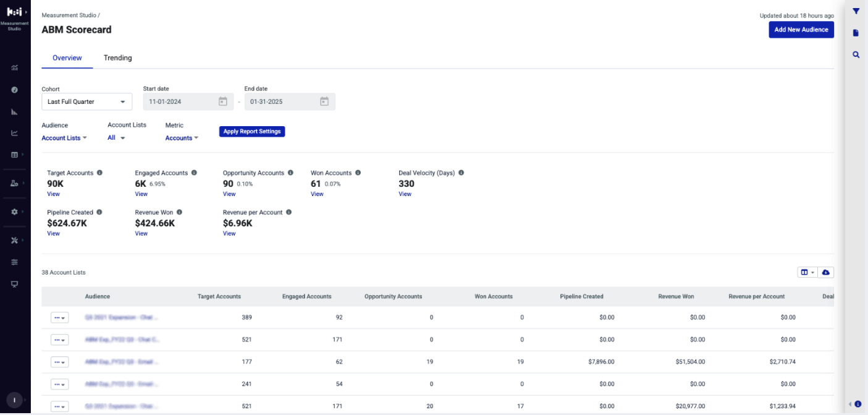Expand the Audience dropdown set to Account Lists
Viewport: 868px width, 415px height.
(x=64, y=138)
